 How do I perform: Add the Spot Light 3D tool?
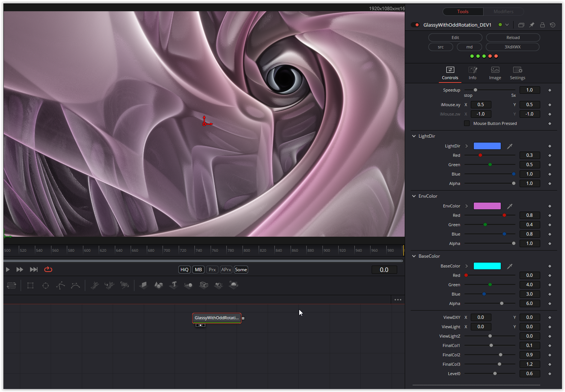pyautogui.click(x=218, y=285)
